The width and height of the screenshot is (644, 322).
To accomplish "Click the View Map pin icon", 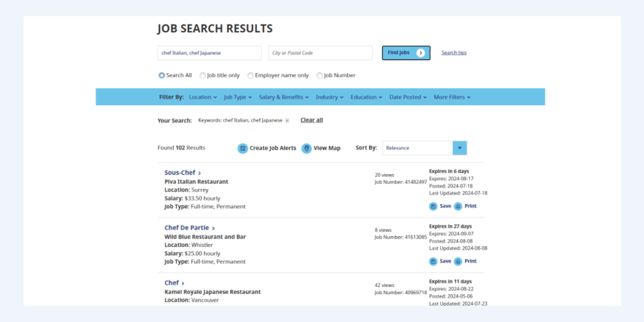I will 306,148.
